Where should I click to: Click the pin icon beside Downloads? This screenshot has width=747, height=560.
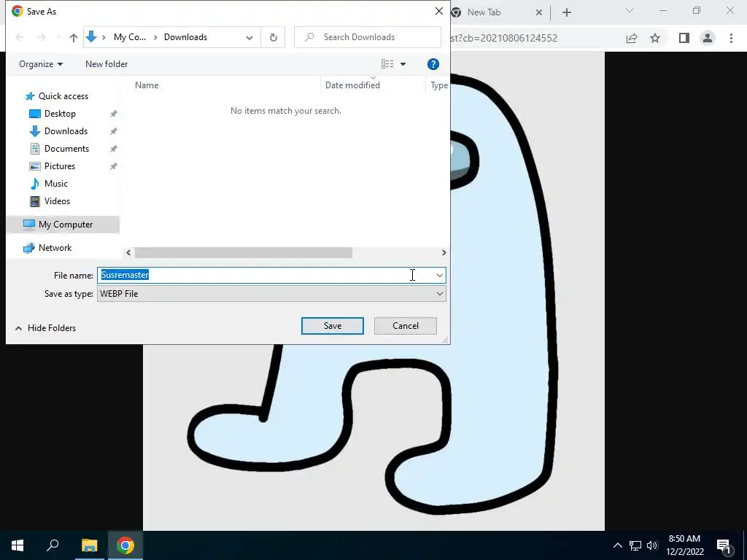coord(113,131)
